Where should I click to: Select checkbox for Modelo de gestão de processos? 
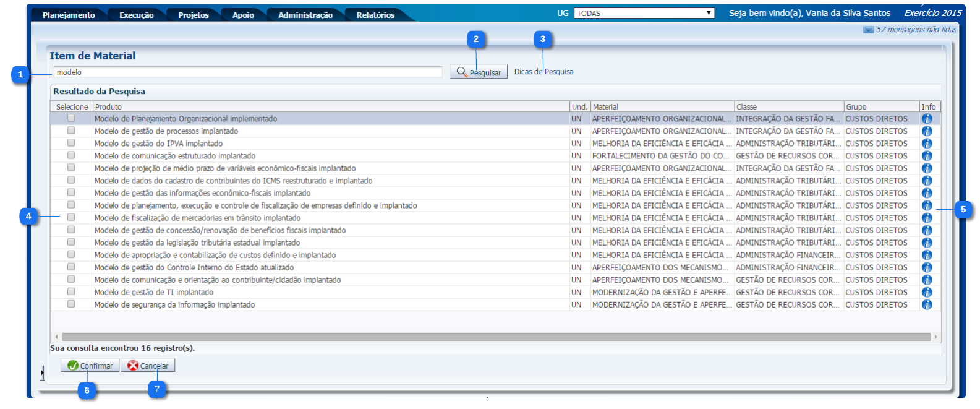tap(71, 131)
